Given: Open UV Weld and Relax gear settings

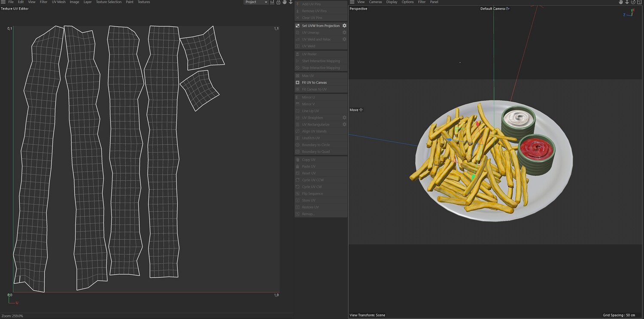Looking at the screenshot, I should pyautogui.click(x=344, y=39).
